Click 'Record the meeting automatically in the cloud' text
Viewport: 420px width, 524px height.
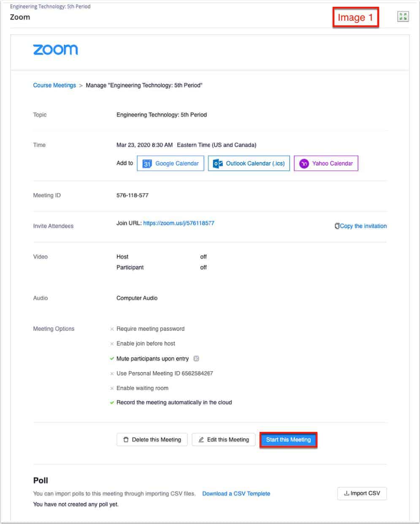coord(174,403)
